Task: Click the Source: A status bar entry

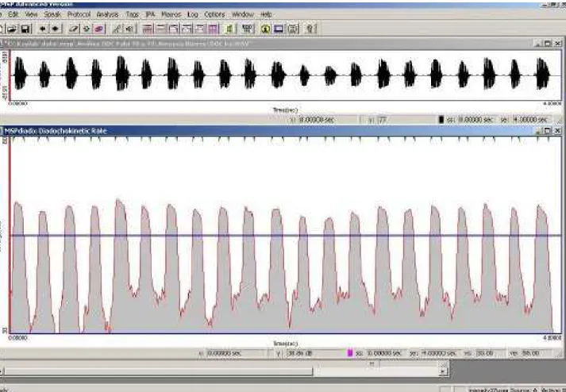Action: (524, 390)
